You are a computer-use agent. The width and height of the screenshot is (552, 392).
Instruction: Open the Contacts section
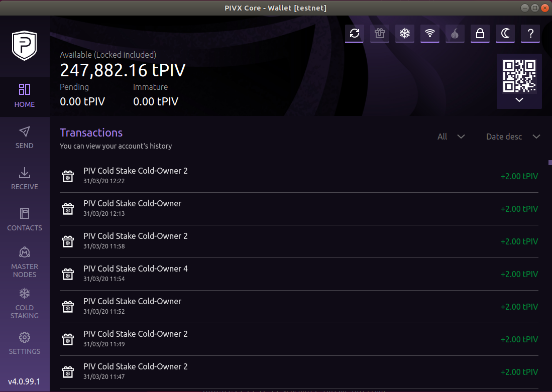pyautogui.click(x=24, y=220)
